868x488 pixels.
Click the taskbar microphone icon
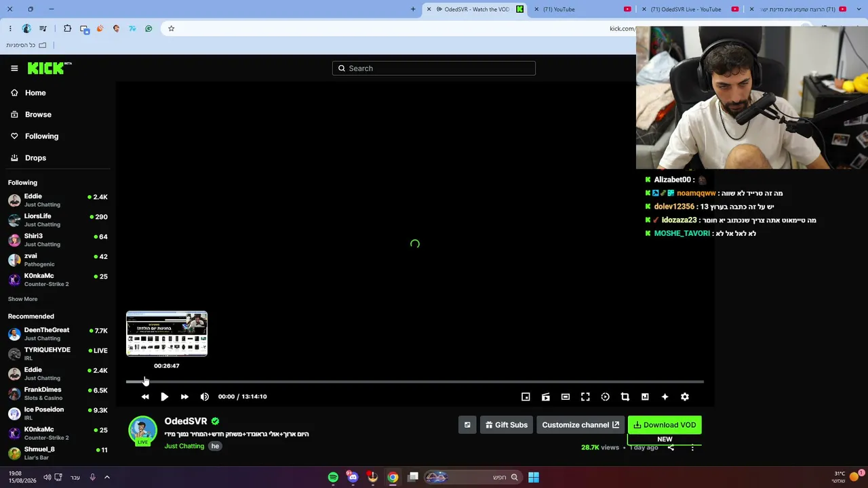[92, 477]
